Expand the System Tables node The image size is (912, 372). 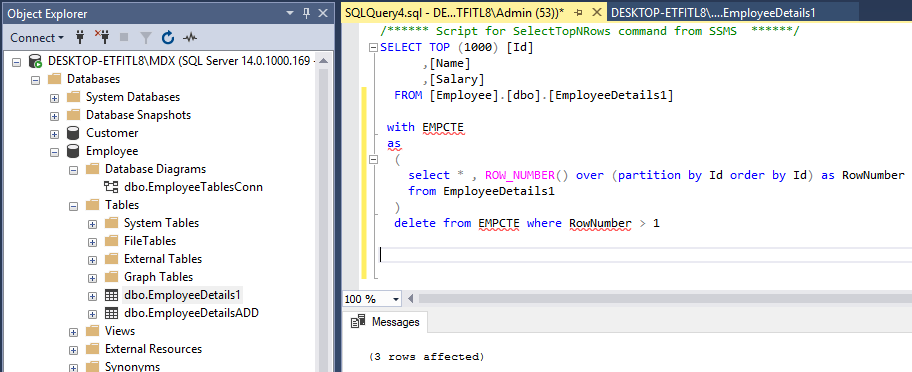(92, 223)
